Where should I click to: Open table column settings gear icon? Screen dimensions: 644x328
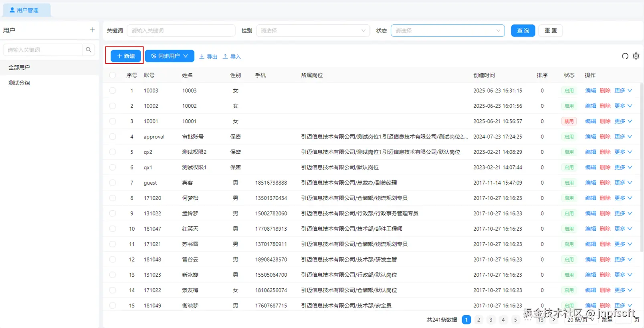636,56
